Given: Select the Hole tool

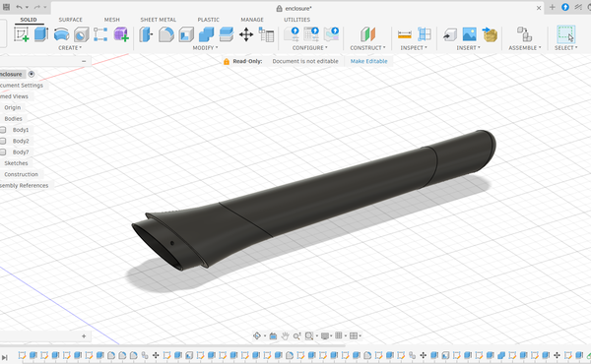Looking at the screenshot, I should tap(81, 34).
